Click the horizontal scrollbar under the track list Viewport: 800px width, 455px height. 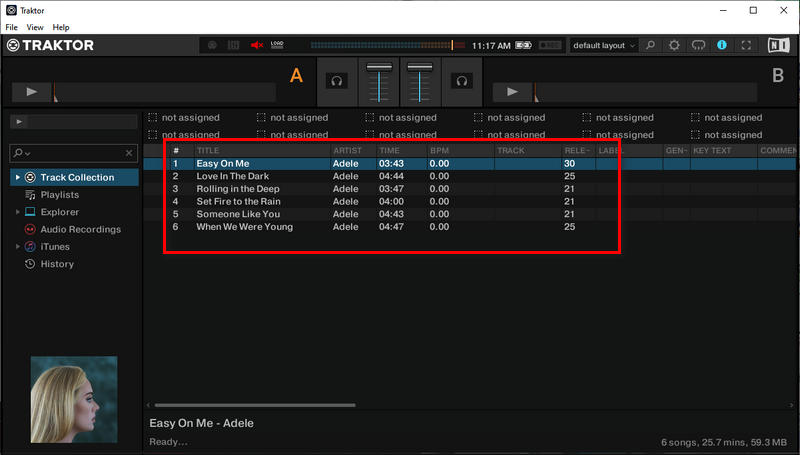coord(255,406)
